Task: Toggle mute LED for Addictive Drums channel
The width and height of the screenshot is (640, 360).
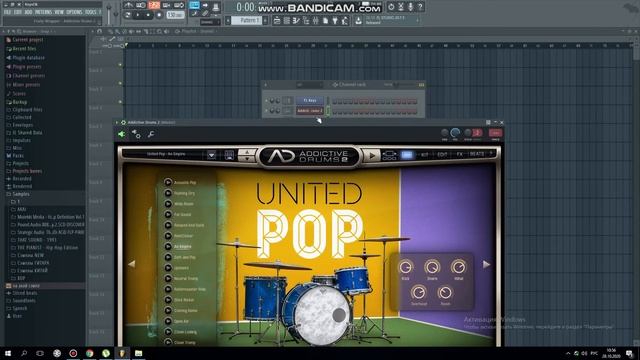Action: [x=267, y=111]
